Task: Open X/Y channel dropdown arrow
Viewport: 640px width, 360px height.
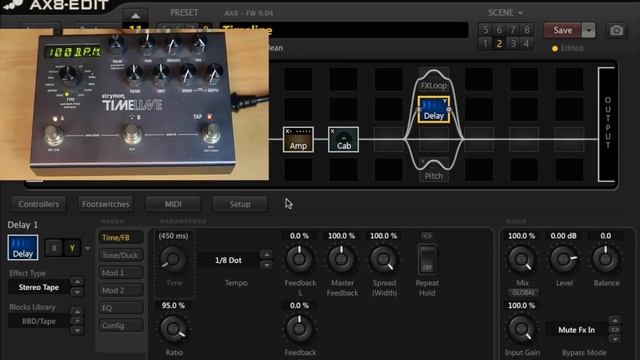Action: tap(87, 248)
